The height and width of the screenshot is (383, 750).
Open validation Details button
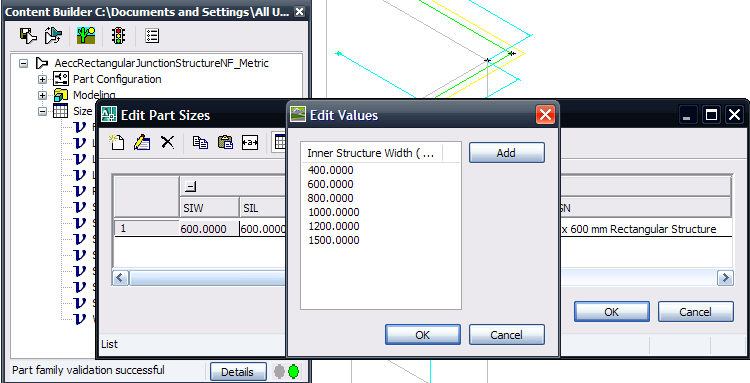238,372
